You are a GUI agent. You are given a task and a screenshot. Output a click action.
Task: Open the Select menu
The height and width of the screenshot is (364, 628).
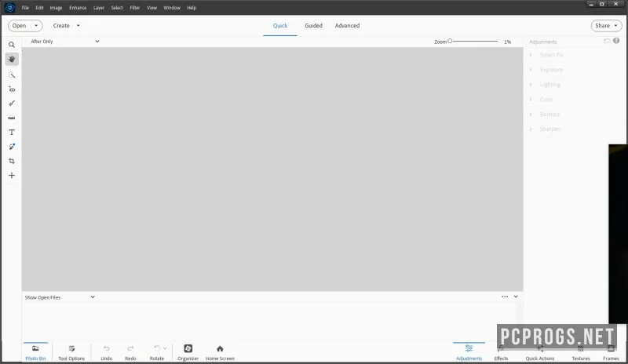tap(117, 8)
